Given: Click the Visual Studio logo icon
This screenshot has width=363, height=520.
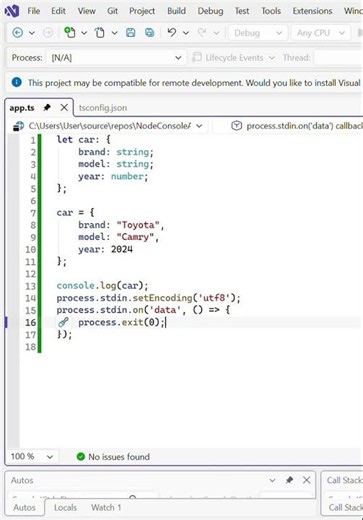Looking at the screenshot, I should click(12, 11).
